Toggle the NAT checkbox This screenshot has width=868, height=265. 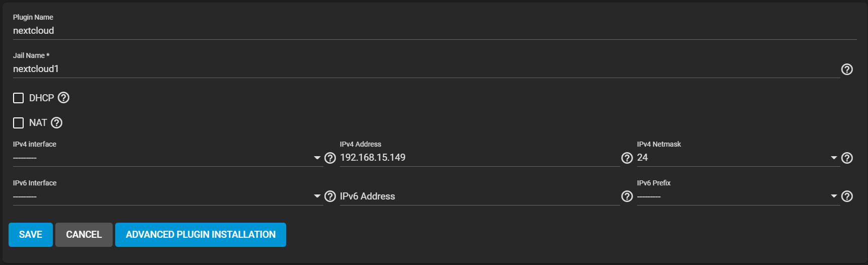pos(19,122)
